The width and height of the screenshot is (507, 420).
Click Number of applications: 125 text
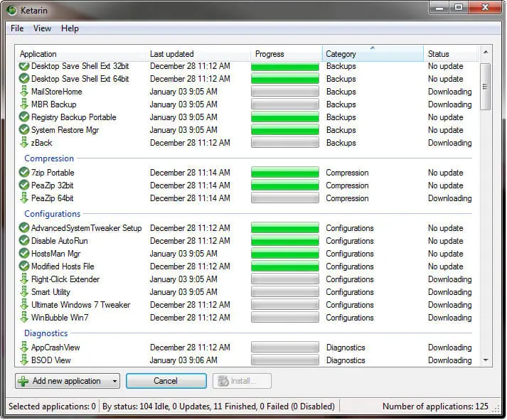pos(435,406)
